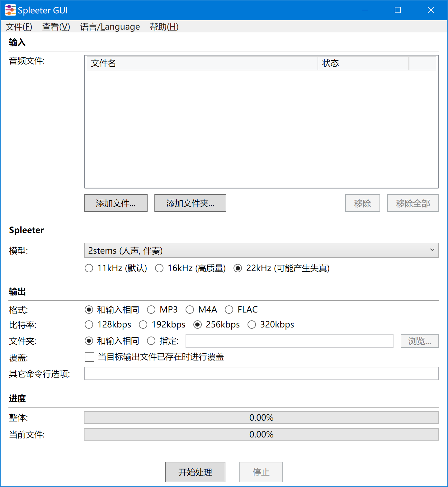Close the Spleeter GUI window
This screenshot has width=448, height=487.
pos(431,10)
